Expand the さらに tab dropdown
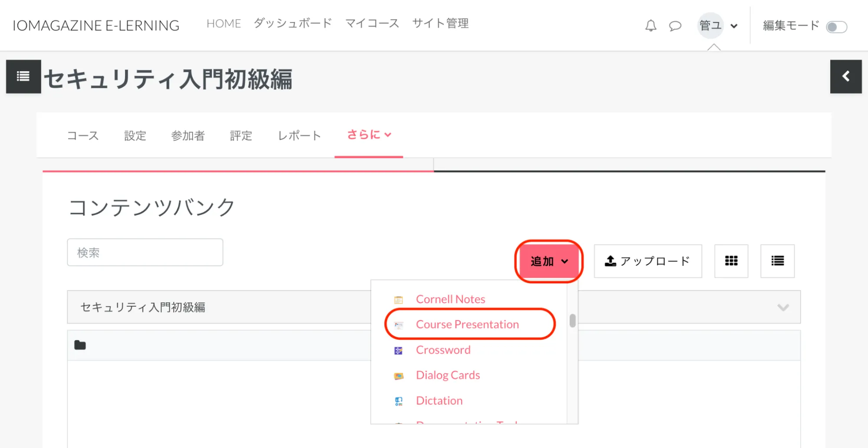The height and width of the screenshot is (448, 868). point(369,135)
